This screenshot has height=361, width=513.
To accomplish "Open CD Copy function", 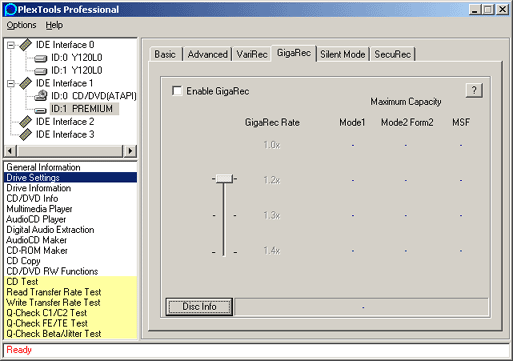I will point(70,261).
